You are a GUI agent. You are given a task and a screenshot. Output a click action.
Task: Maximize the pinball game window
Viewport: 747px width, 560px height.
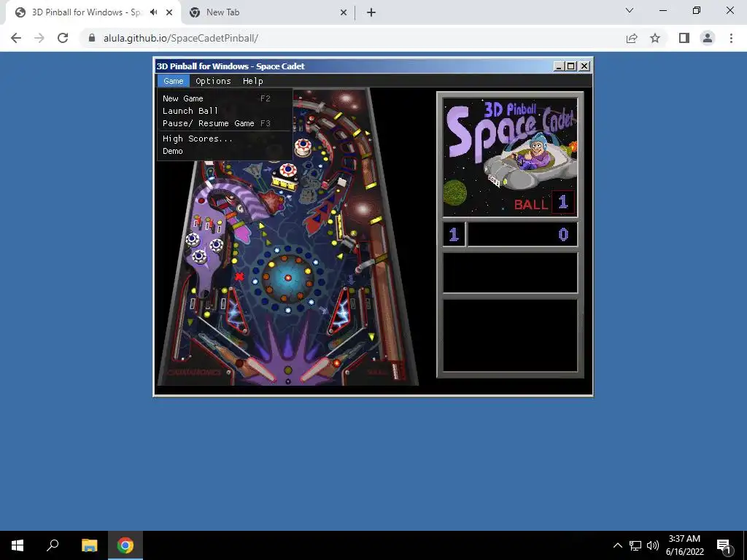pos(571,66)
